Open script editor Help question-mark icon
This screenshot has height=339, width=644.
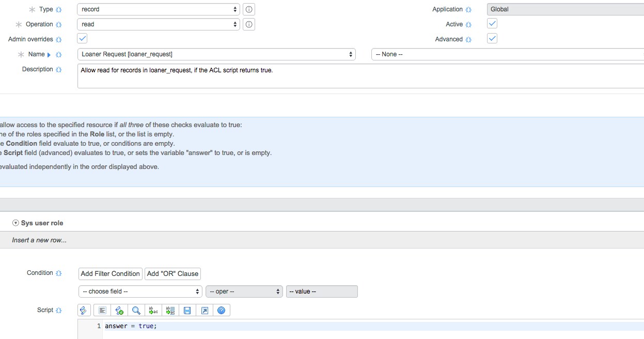click(222, 310)
